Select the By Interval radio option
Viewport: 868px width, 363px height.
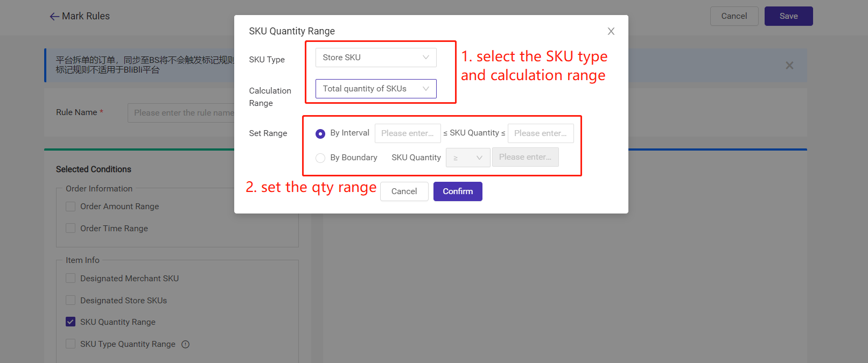tap(320, 133)
